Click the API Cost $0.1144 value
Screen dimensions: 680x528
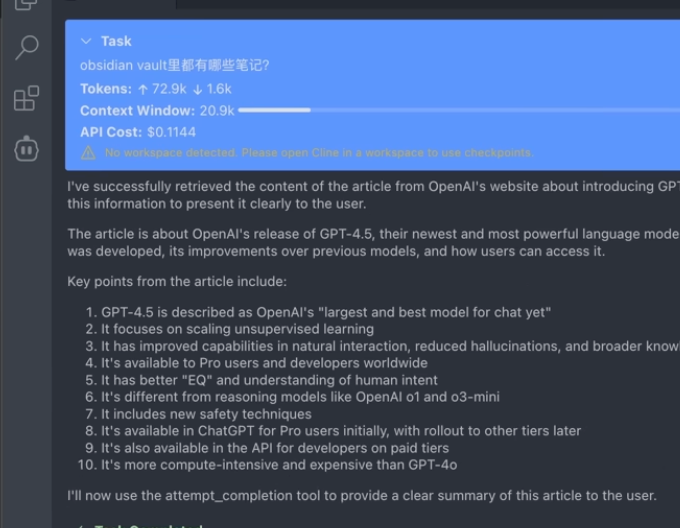(x=171, y=132)
